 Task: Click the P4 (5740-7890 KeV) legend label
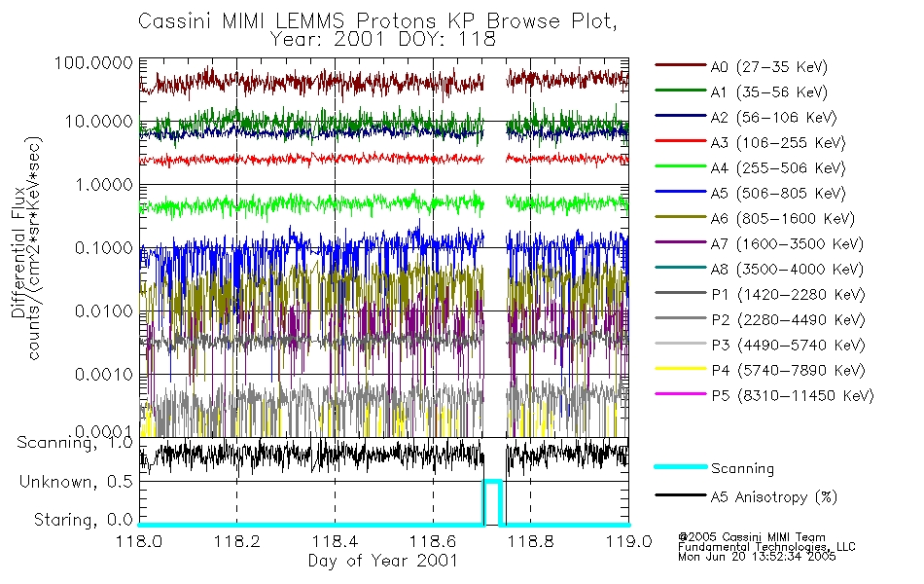(788, 371)
